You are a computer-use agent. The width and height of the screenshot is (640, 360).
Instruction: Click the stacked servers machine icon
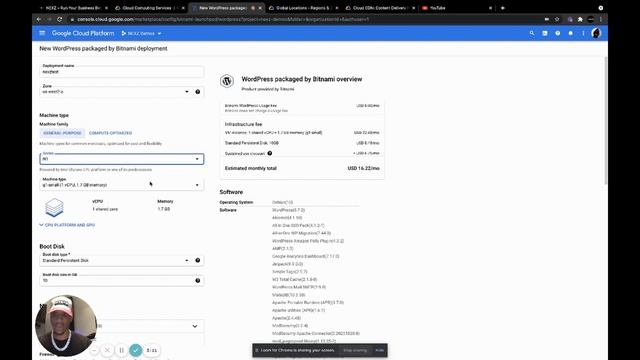(54, 207)
